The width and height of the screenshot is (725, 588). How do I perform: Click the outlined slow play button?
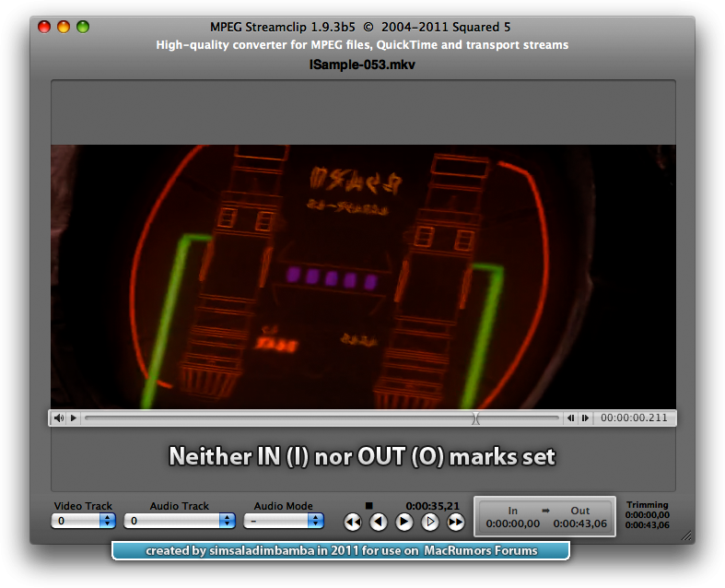coord(430,523)
